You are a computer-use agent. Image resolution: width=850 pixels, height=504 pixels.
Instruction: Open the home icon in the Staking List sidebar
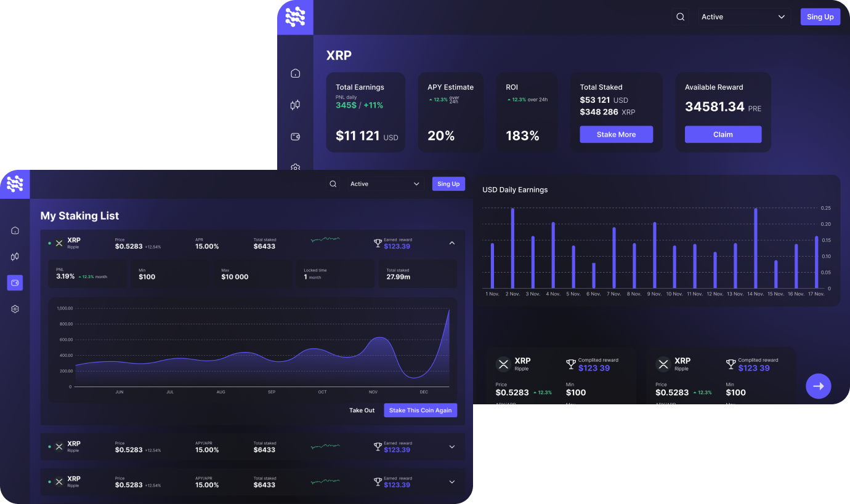(x=15, y=231)
